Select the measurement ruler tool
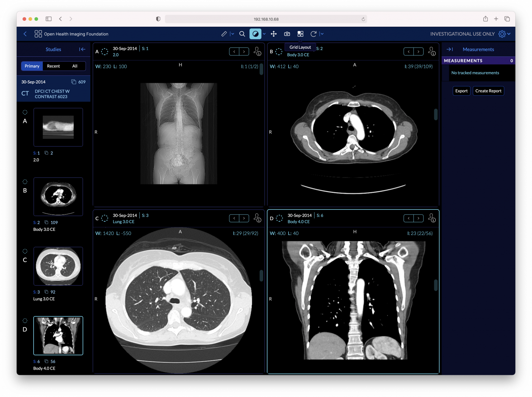Viewport: 532px width, 397px height. click(224, 34)
